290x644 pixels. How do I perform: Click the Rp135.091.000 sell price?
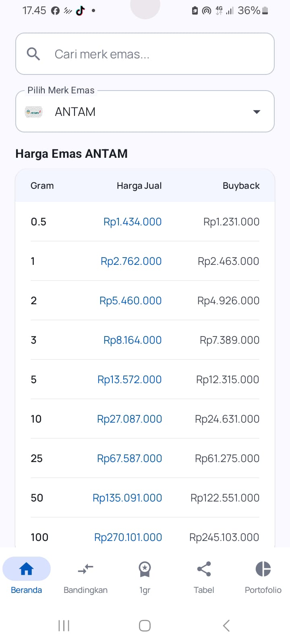coord(127,498)
